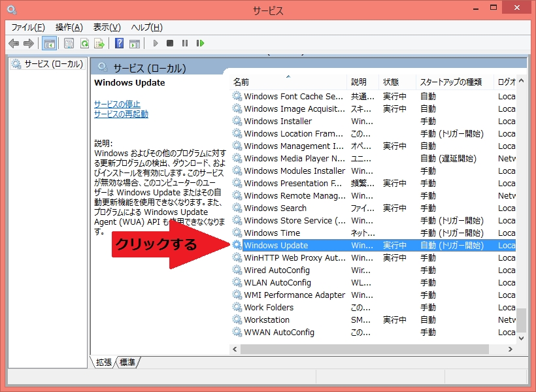
Task: Refresh the list using the toolbar icon
Action: point(84,43)
